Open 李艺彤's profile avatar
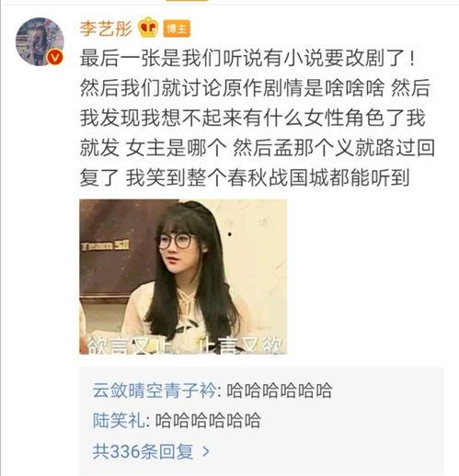The width and height of the screenshot is (459, 476). [40, 41]
